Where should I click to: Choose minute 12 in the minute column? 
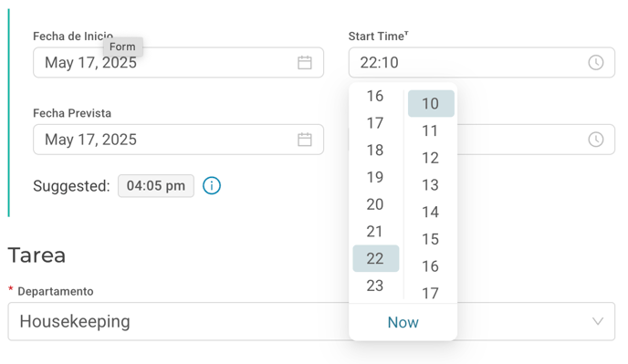point(431,158)
